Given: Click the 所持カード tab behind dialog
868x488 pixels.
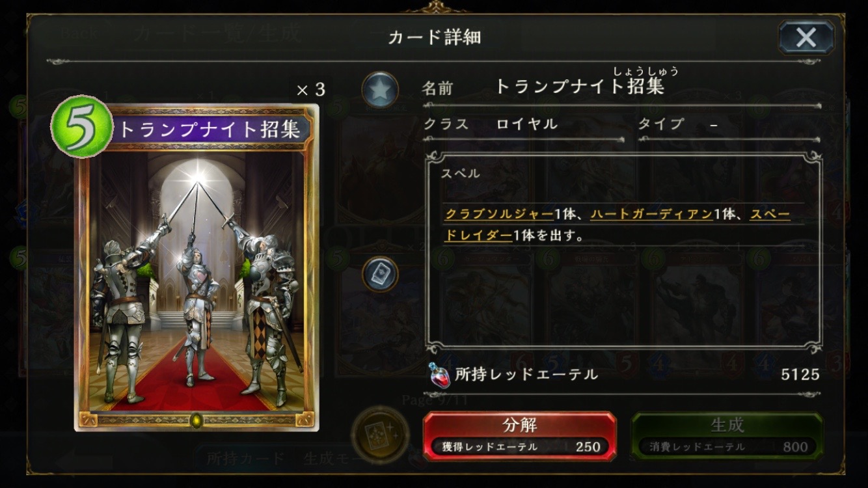Looking at the screenshot, I should coord(246,459).
